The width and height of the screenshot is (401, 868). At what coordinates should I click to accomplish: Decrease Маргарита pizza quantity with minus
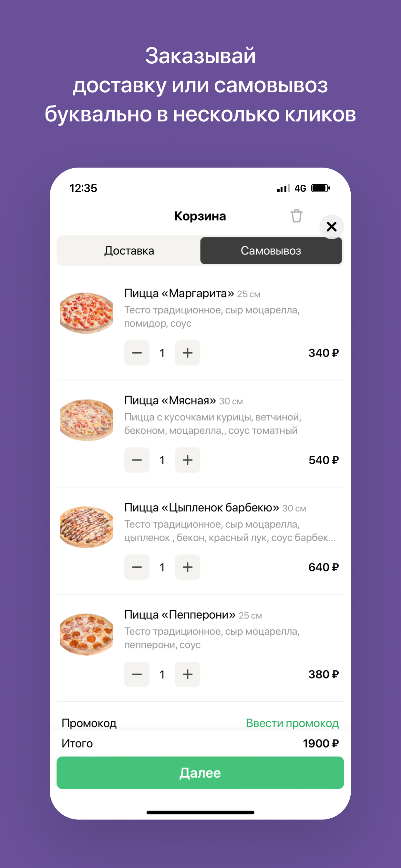click(x=137, y=353)
